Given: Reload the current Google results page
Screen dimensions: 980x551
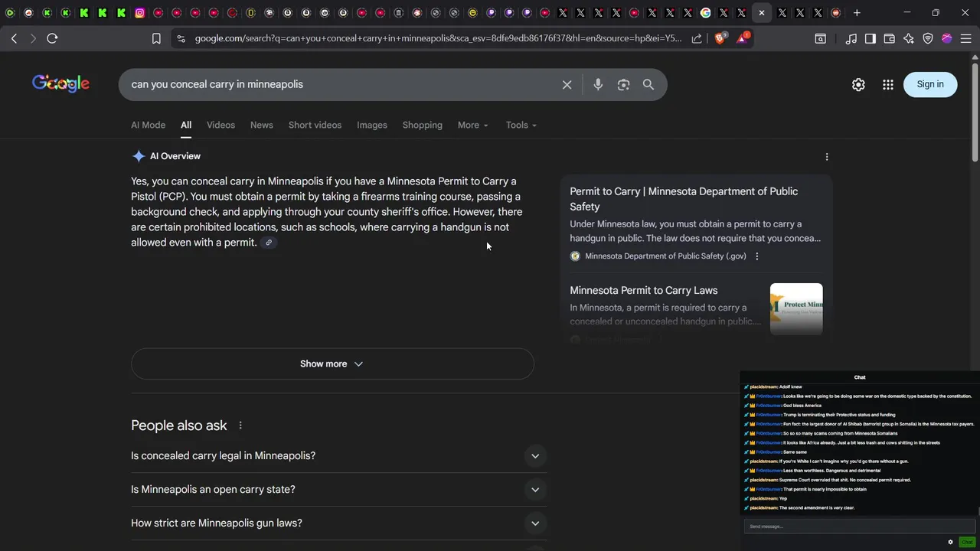Looking at the screenshot, I should point(52,38).
